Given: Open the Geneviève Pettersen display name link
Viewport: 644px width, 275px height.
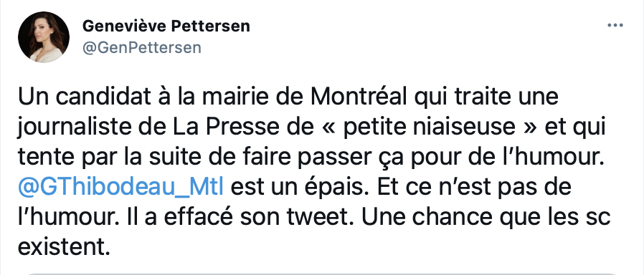Looking at the screenshot, I should (166, 26).
